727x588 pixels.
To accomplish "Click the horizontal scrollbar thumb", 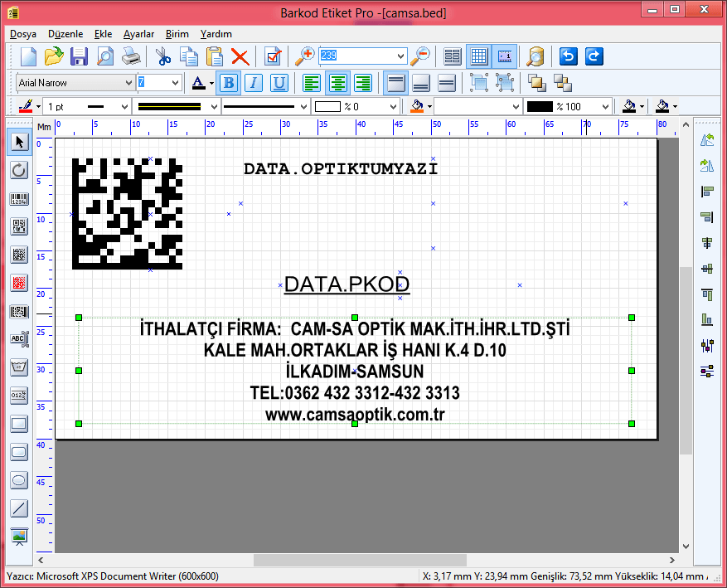I will click(360, 560).
